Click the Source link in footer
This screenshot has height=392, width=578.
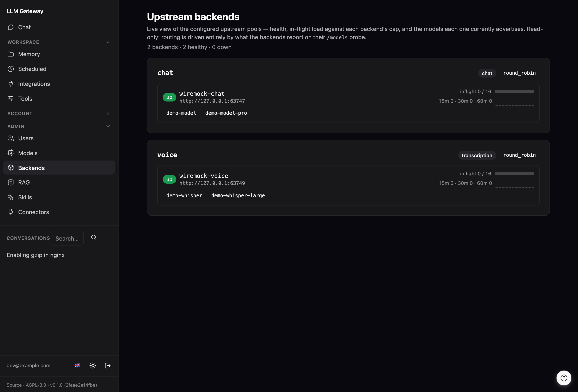pos(14,385)
